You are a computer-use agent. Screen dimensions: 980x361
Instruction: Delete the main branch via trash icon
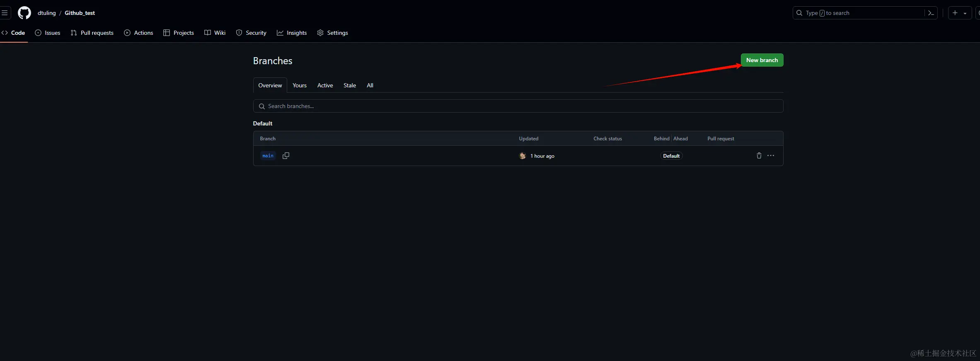[x=759, y=156]
